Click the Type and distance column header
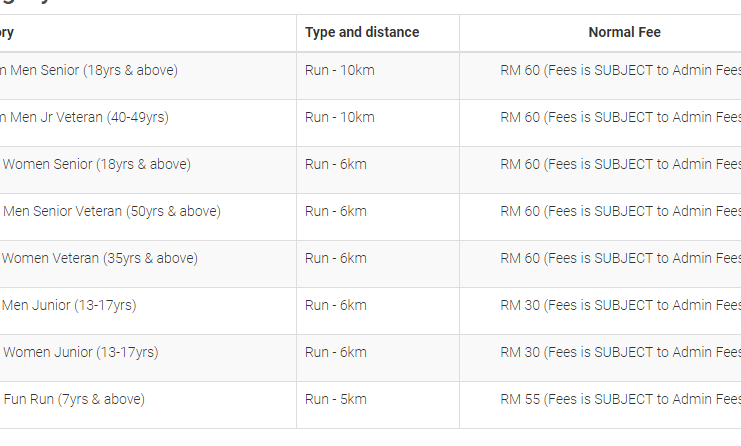The width and height of the screenshot is (741, 446). (362, 32)
